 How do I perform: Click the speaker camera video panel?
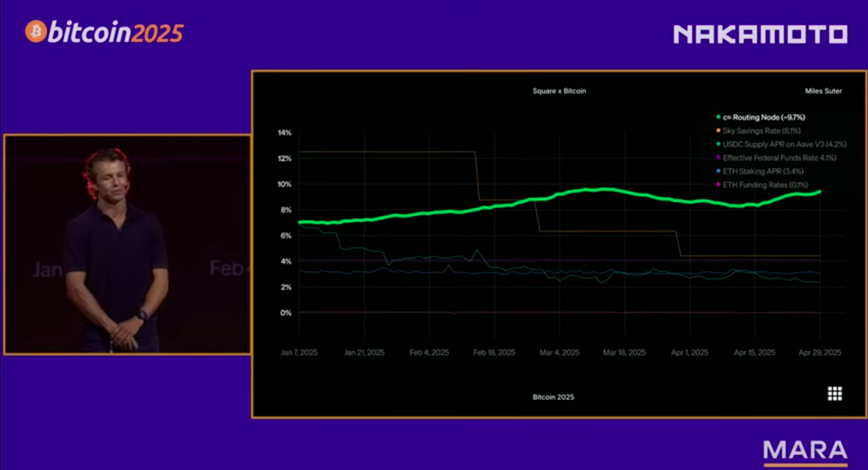tap(127, 244)
